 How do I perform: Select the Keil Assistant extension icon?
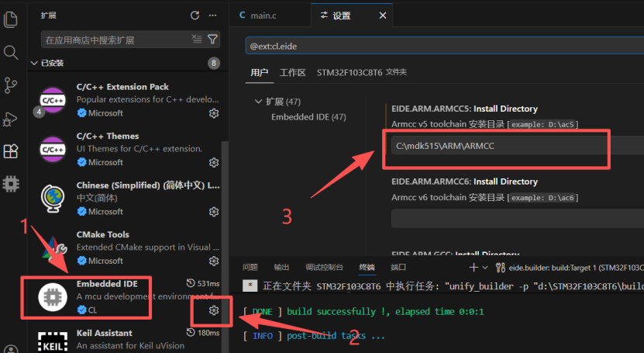(x=53, y=342)
